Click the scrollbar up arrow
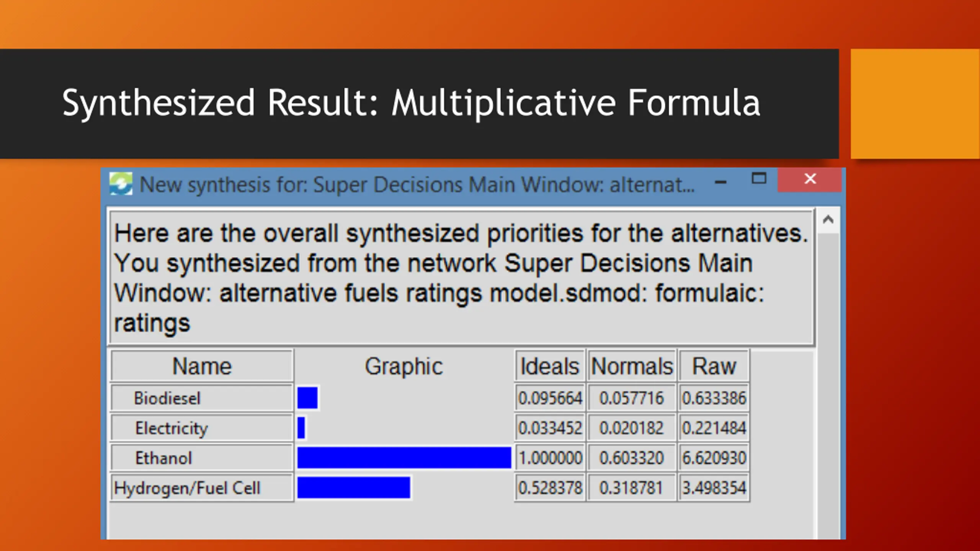This screenshot has height=551, width=980. coord(828,220)
